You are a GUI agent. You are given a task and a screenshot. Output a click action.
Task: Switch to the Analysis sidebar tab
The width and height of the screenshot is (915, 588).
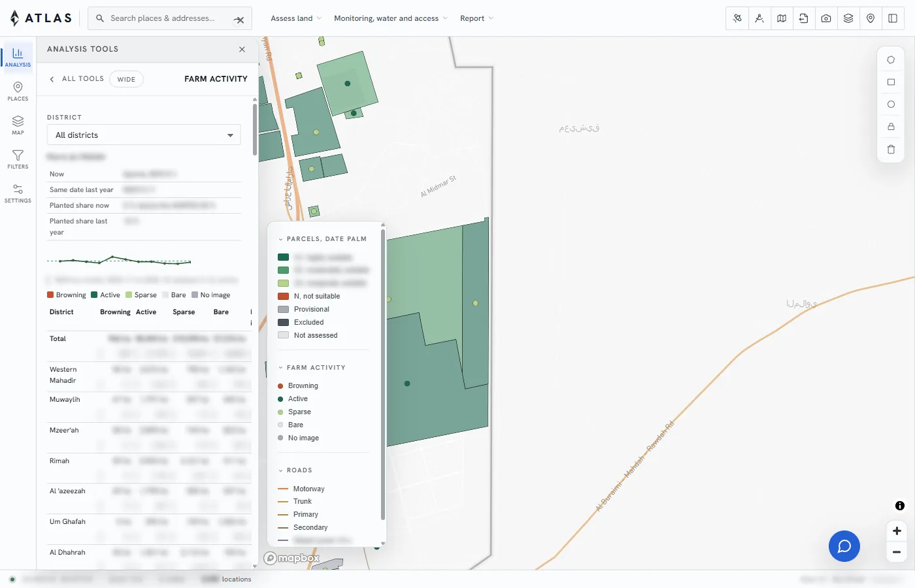[18, 57]
